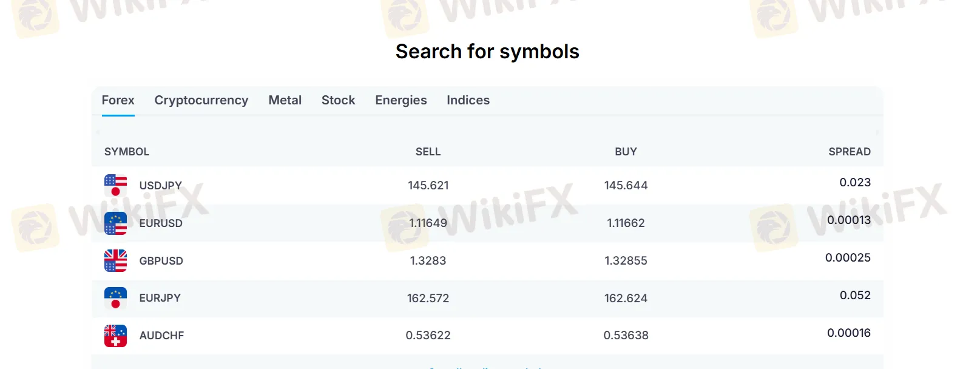
Task: Switch to the Cryptocurrency tab
Action: [201, 100]
